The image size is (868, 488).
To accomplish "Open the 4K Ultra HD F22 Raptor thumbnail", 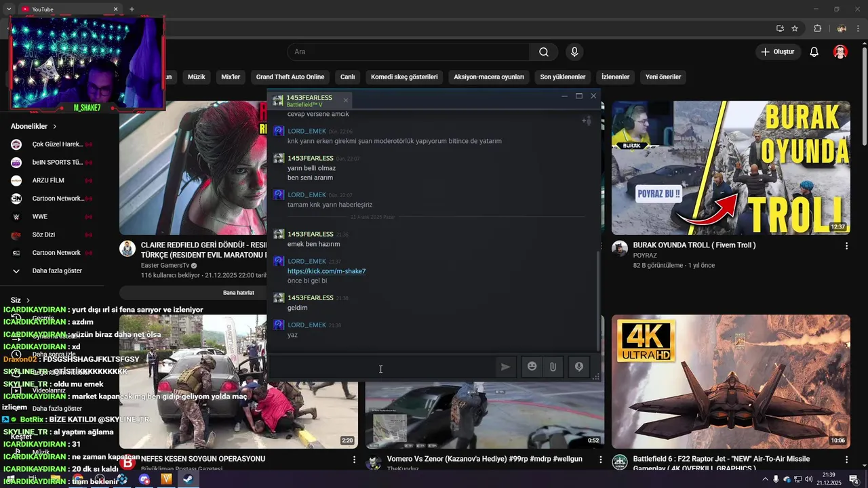I will click(731, 381).
